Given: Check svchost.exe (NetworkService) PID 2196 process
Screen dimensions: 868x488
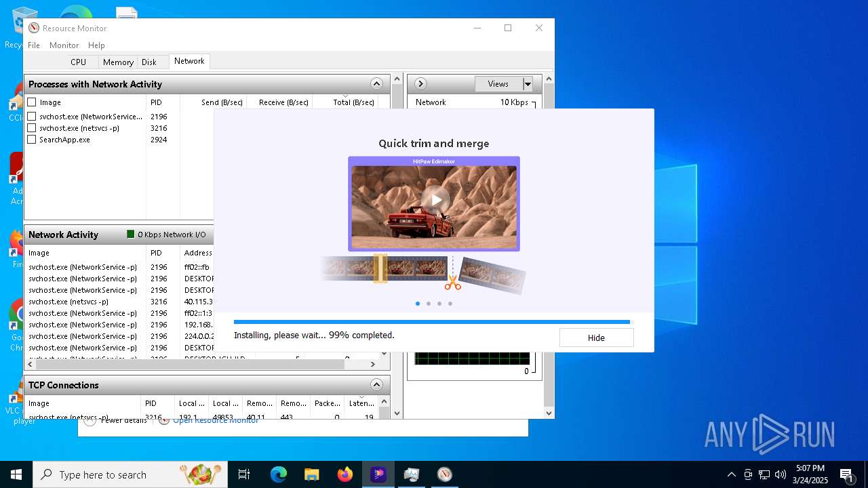Looking at the screenshot, I should (x=32, y=117).
